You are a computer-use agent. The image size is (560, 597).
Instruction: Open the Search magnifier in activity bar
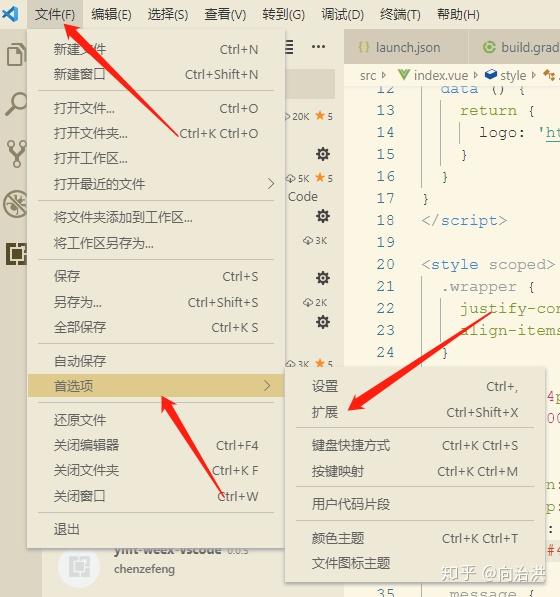pyautogui.click(x=16, y=104)
